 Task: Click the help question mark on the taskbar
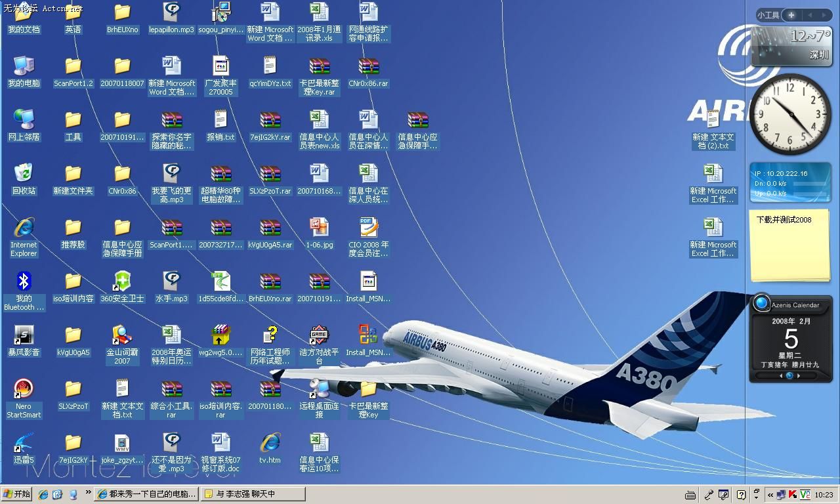point(741,495)
